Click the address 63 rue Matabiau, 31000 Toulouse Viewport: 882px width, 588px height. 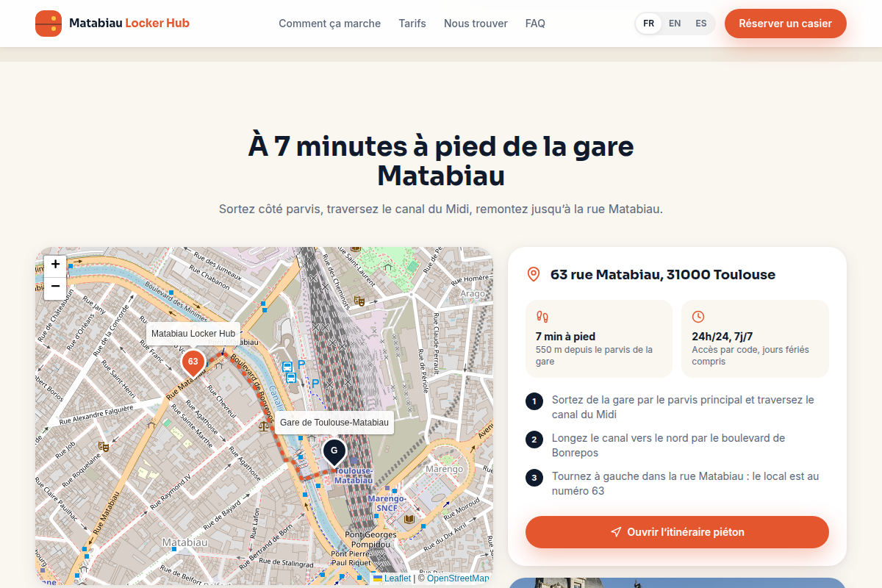pyautogui.click(x=663, y=275)
